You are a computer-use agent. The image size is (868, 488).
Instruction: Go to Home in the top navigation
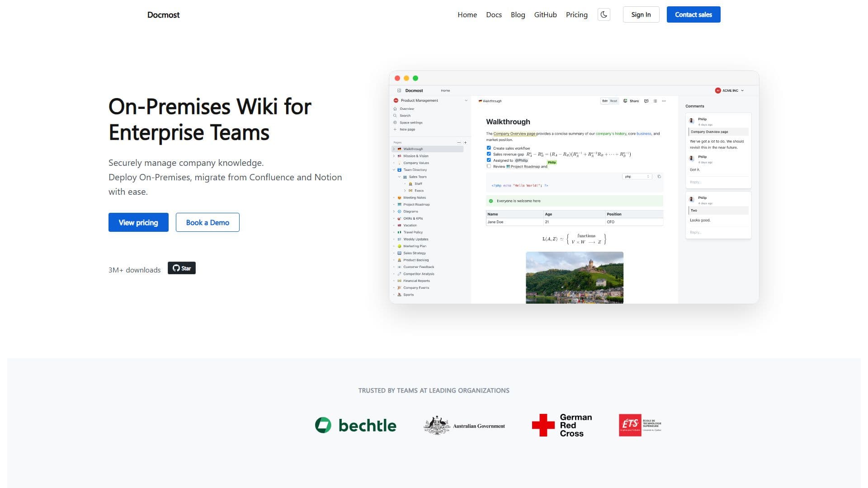[467, 14]
